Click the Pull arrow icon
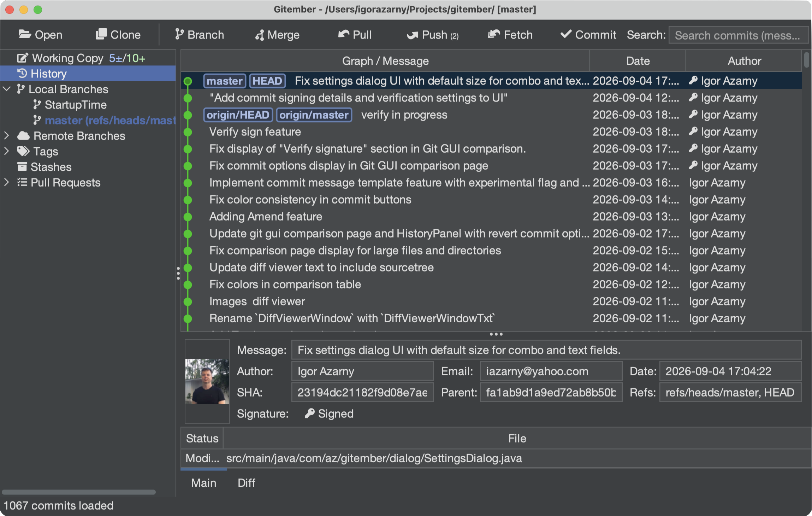The width and height of the screenshot is (812, 516). 344,34
